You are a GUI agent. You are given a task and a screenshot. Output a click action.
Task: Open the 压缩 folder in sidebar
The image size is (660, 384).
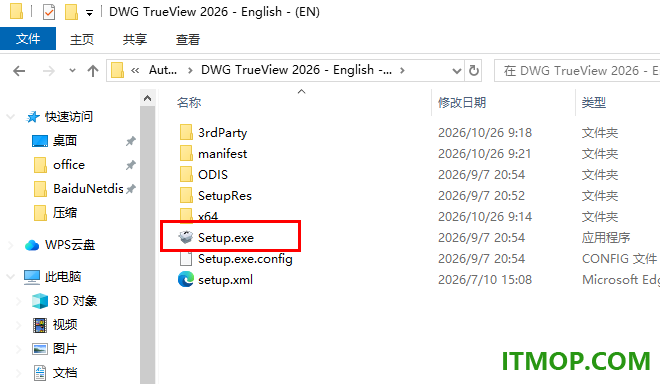tap(64, 213)
